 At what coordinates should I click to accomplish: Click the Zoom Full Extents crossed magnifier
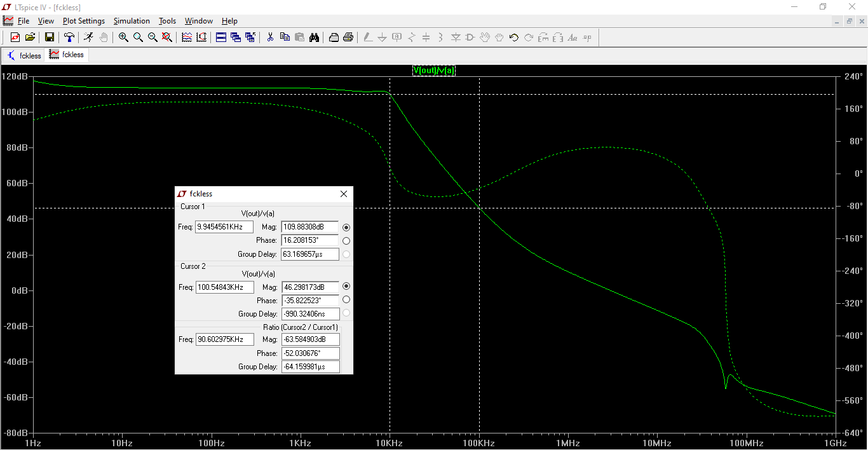click(167, 37)
